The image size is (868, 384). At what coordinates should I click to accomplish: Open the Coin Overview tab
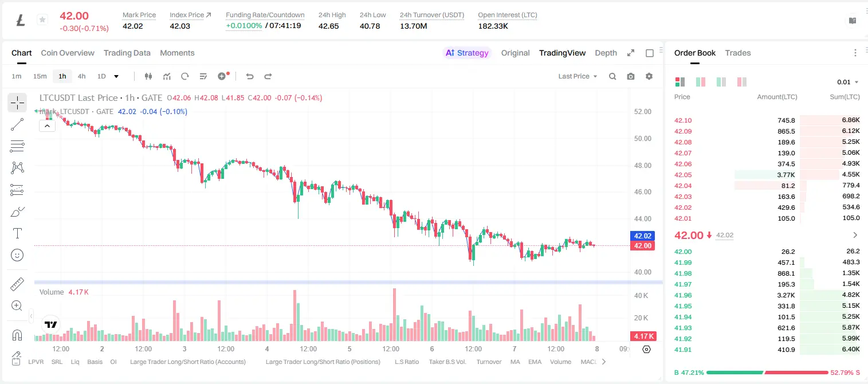pyautogui.click(x=68, y=53)
